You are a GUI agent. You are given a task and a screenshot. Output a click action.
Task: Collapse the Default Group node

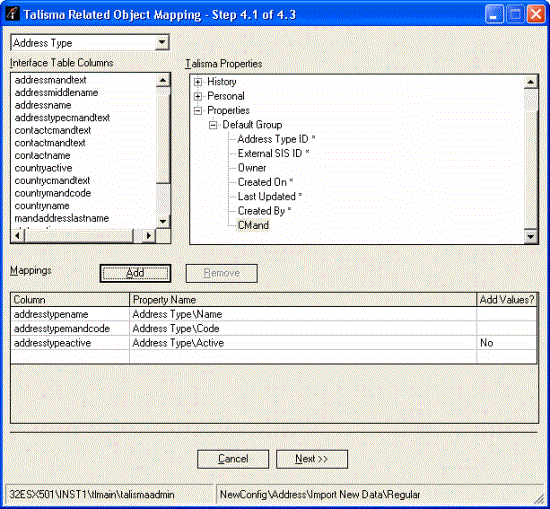click(x=213, y=125)
